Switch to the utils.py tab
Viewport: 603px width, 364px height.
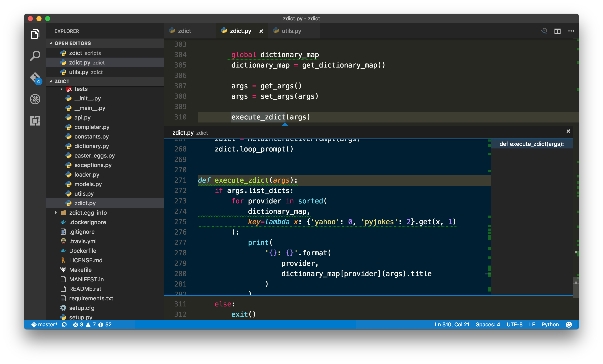pos(291,31)
